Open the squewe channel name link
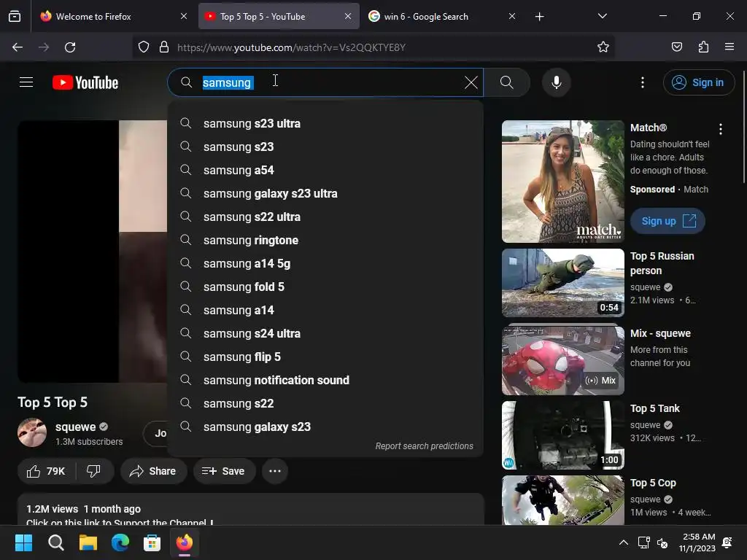Image resolution: width=747 pixels, height=560 pixels. pyautogui.click(x=75, y=427)
